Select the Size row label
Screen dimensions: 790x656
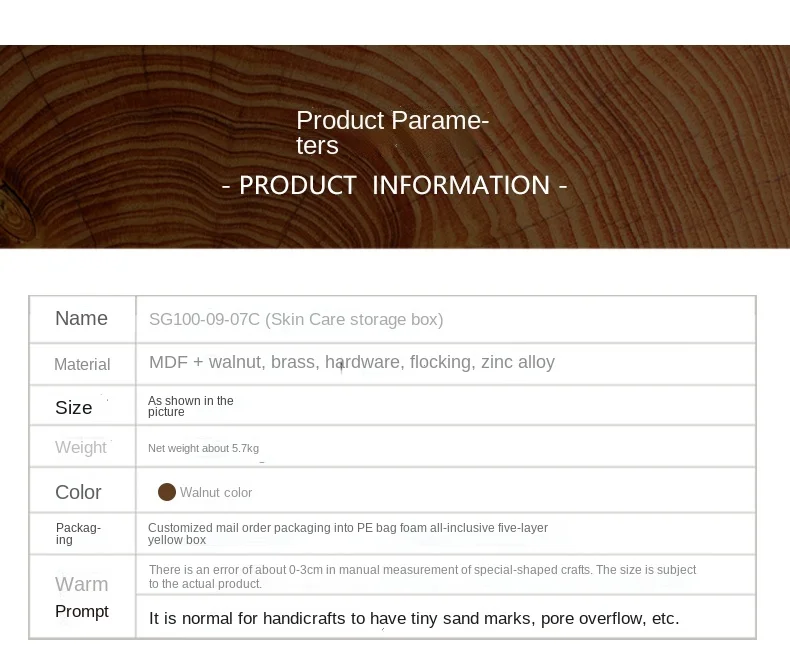74,408
